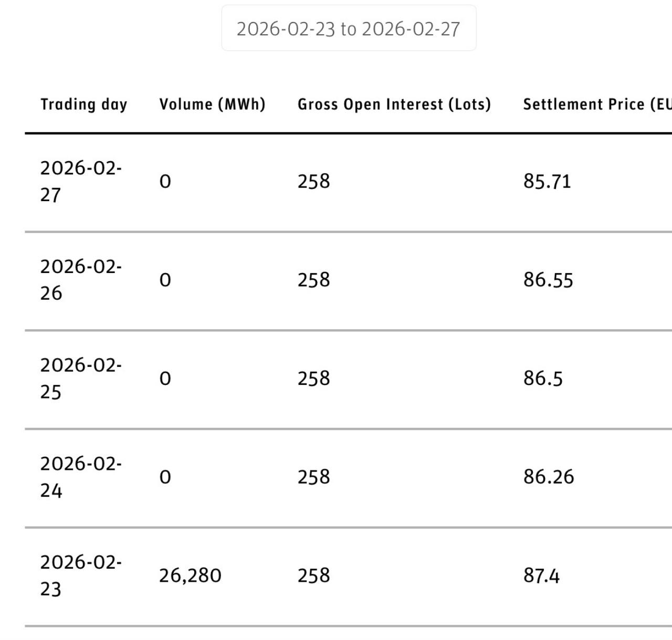
Task: Sort by the Trading day column header
Action: [x=84, y=104]
